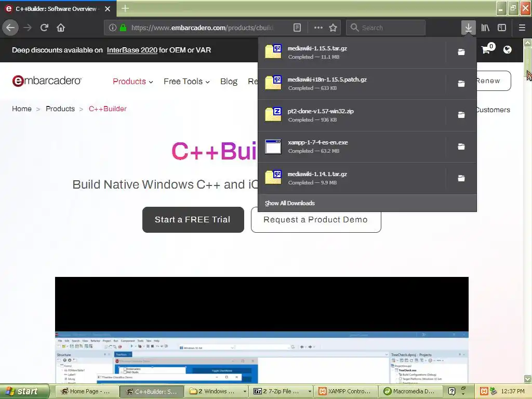
Task: Click the URL address field
Action: (202, 28)
